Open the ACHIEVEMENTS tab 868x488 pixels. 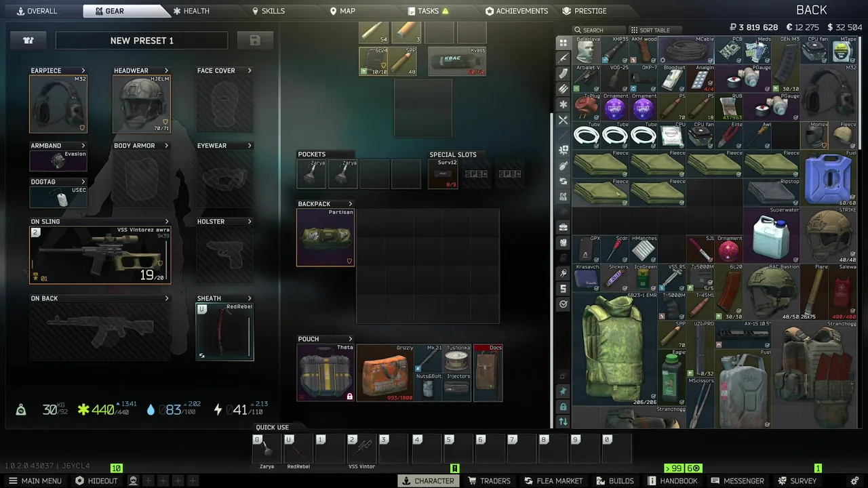coord(517,11)
